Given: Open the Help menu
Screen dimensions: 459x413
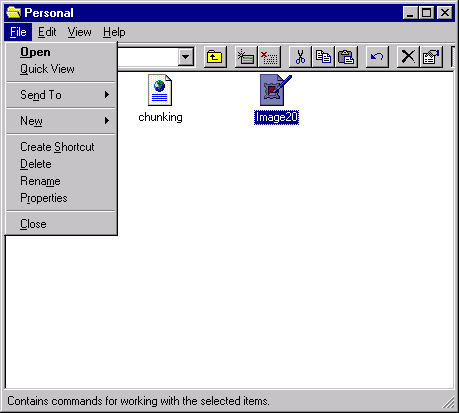Looking at the screenshot, I should (114, 32).
